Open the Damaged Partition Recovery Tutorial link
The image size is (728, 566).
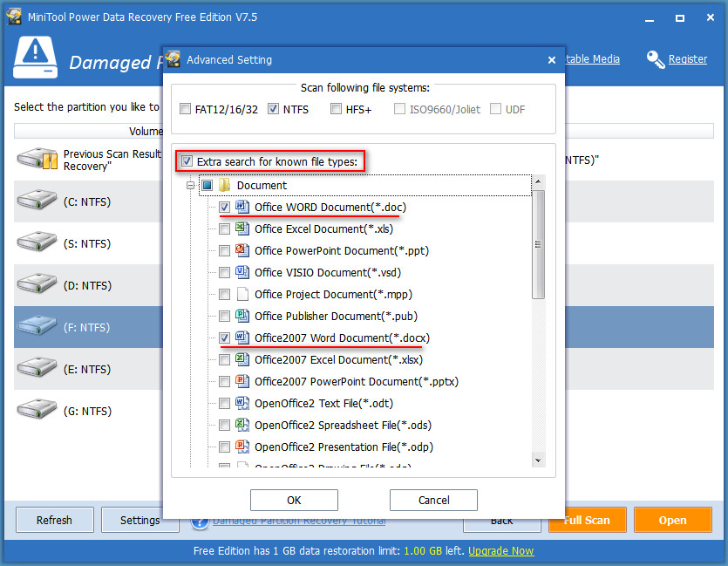point(299,521)
